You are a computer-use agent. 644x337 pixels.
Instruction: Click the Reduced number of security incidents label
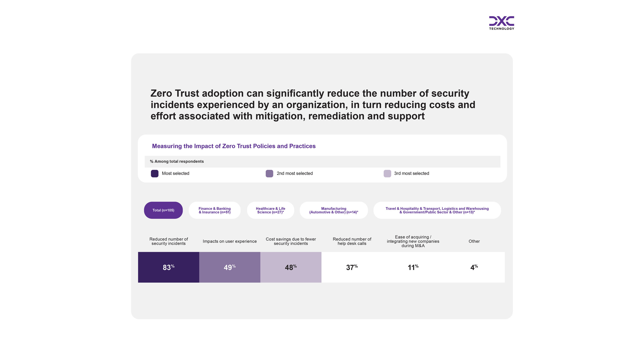168,241
